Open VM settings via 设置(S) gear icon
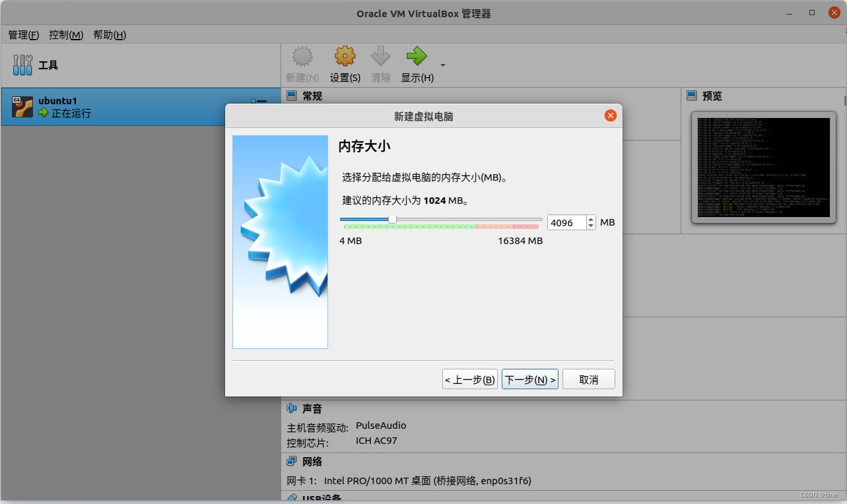Image resolution: width=847 pixels, height=504 pixels. (x=345, y=57)
